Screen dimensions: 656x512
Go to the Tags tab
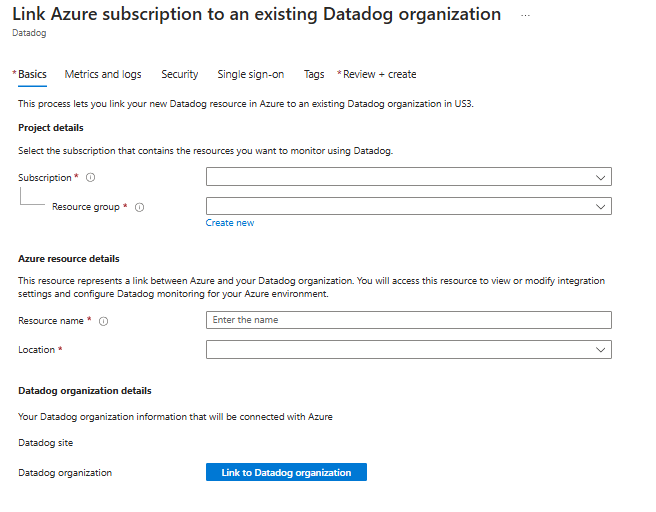point(314,74)
